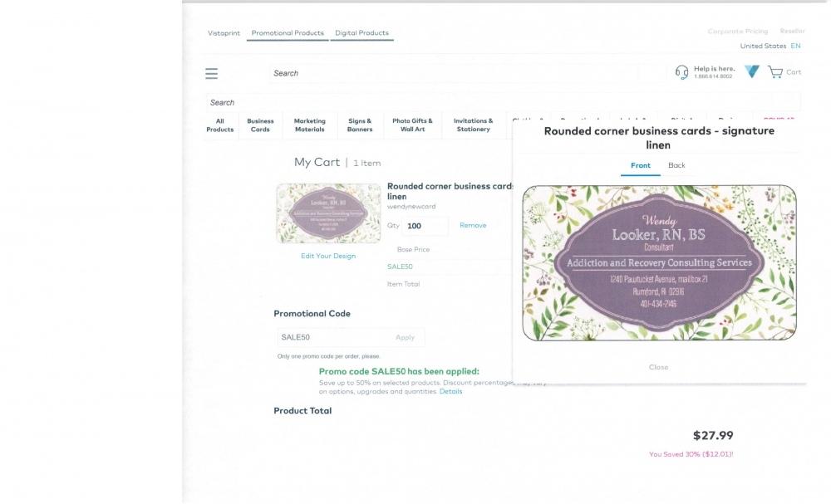Remove the item from cart

coord(473,226)
